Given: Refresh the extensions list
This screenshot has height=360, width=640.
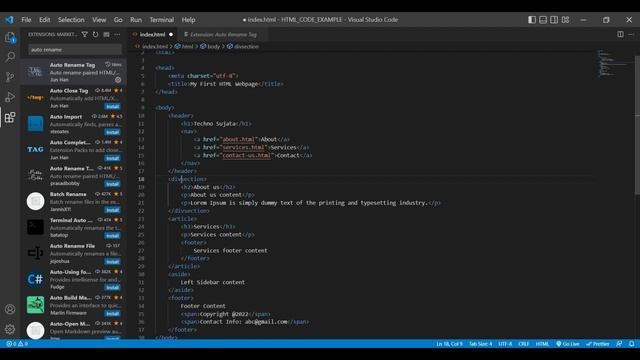Looking at the screenshot, I should coord(96,34).
